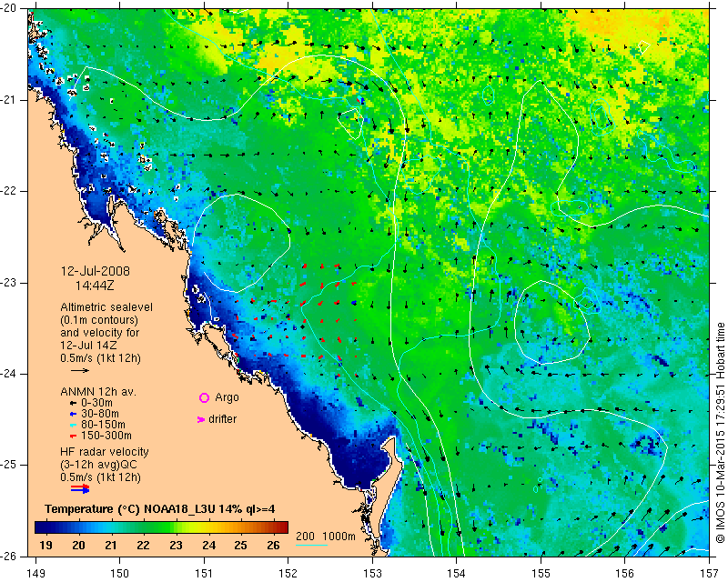This screenshot has width=728, height=582.
Task: Click the '(3-12h avg)QC' legend text
Action: 98,465
